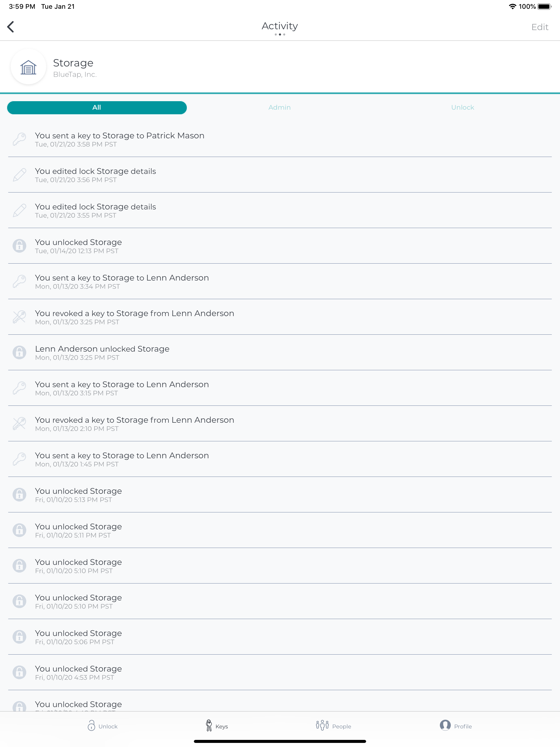The image size is (560, 747).
Task: Tap the key icon for 3:34 PM sent key
Action: 20,281
